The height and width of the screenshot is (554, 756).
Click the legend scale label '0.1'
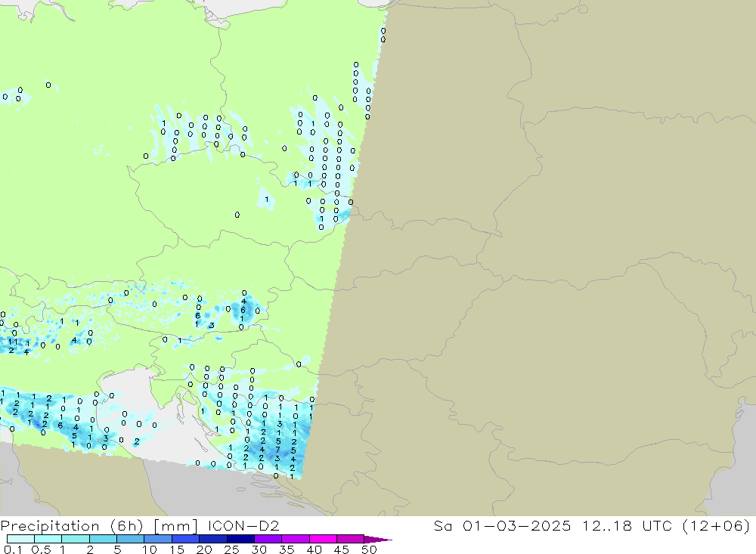point(13,549)
